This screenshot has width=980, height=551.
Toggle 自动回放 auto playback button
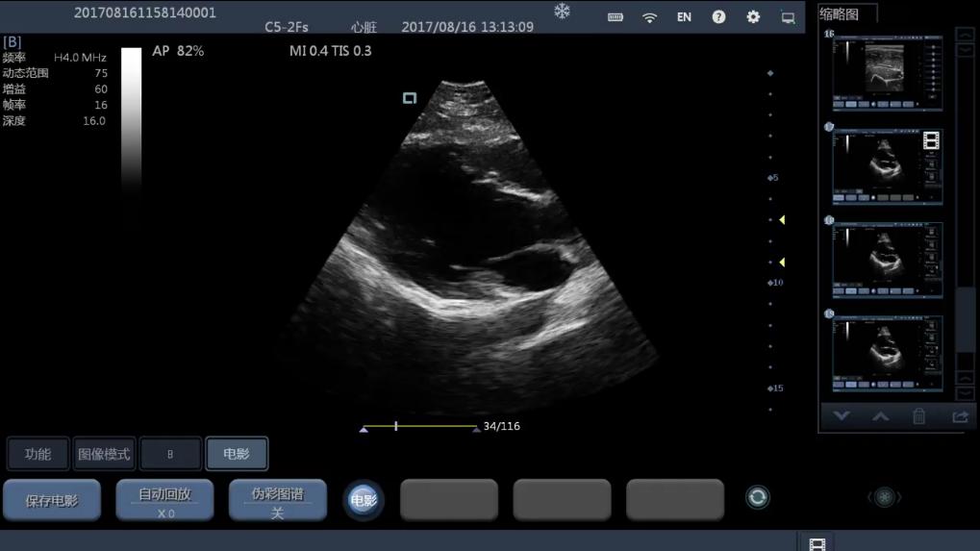coord(164,501)
